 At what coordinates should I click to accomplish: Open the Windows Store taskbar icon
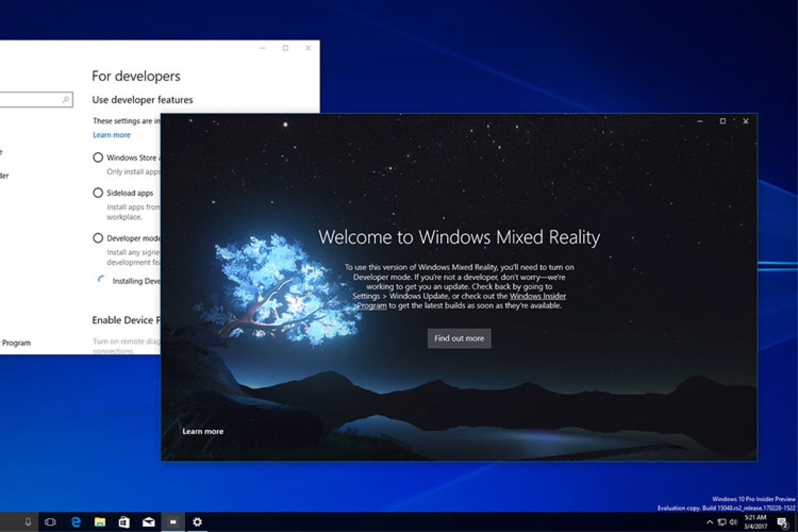point(124,522)
